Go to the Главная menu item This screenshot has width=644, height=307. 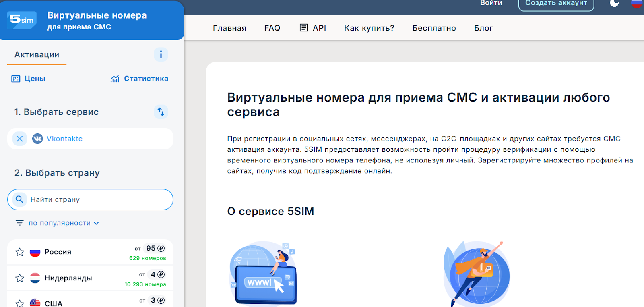tap(229, 28)
